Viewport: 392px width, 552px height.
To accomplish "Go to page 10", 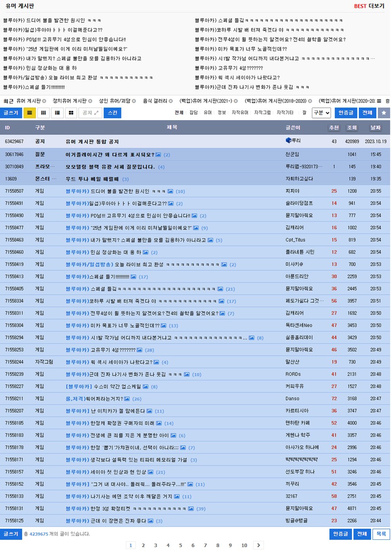I will tap(244, 545).
